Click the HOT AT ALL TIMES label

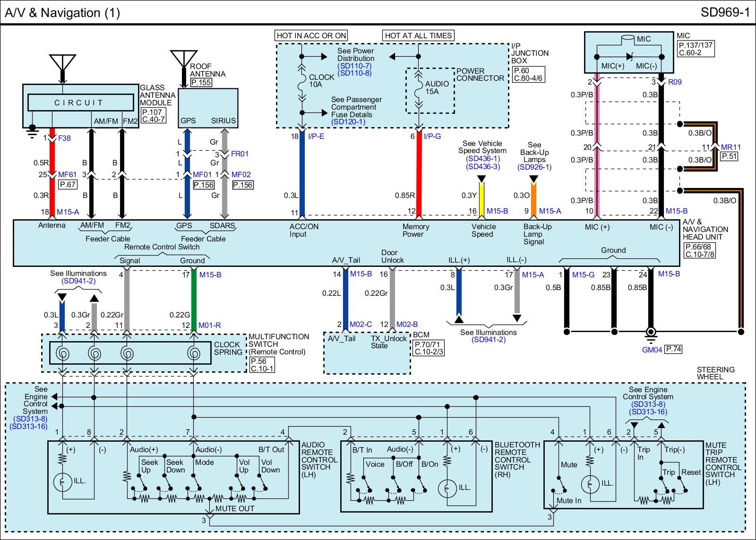pyautogui.click(x=418, y=35)
